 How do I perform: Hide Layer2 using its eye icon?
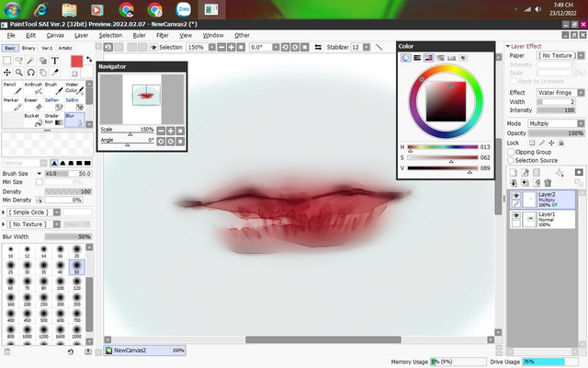click(515, 197)
